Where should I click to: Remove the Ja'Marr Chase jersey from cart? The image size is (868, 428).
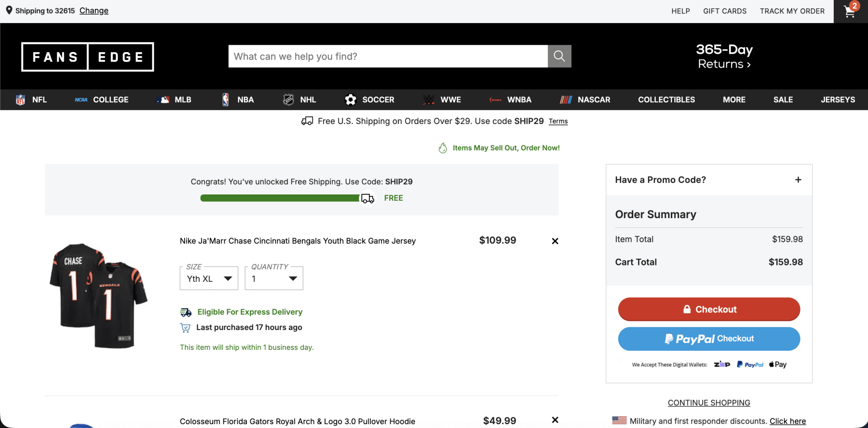[x=555, y=241]
